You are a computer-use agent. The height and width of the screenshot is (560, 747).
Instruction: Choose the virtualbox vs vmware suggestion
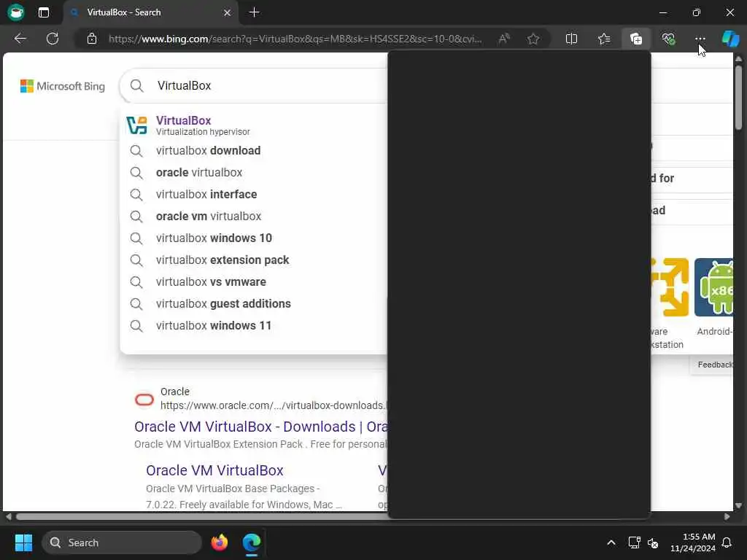click(x=253, y=282)
